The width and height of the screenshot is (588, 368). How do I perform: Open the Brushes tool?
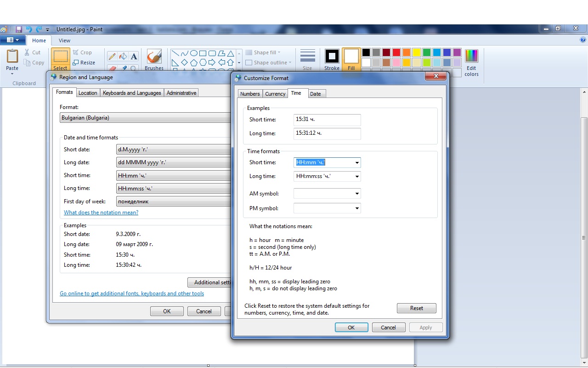tap(154, 60)
